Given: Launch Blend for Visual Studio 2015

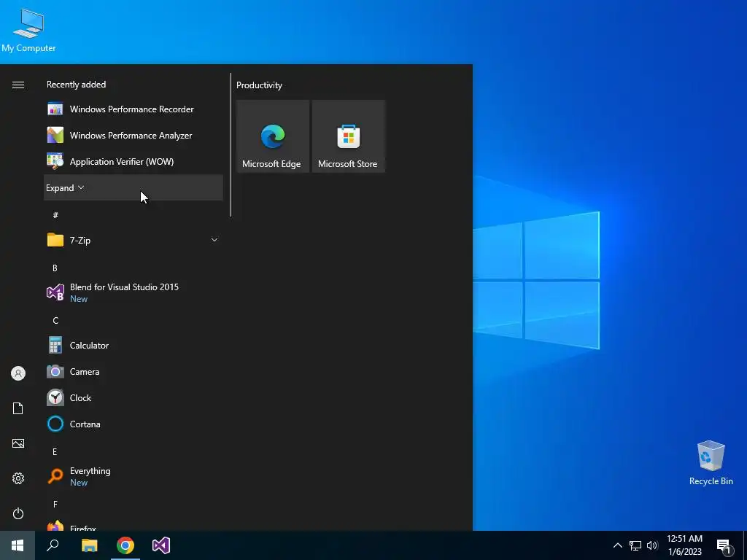Looking at the screenshot, I should [133, 292].
